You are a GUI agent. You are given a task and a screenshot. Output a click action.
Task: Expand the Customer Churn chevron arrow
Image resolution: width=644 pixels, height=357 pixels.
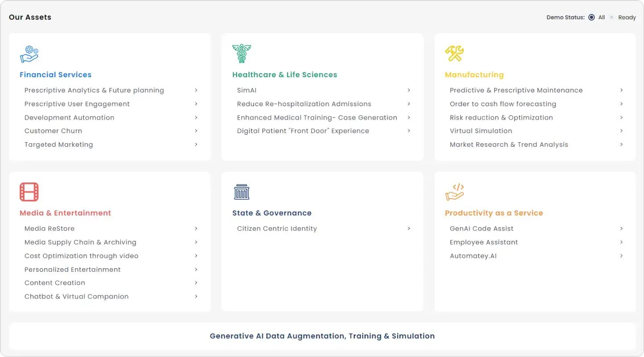196,131
